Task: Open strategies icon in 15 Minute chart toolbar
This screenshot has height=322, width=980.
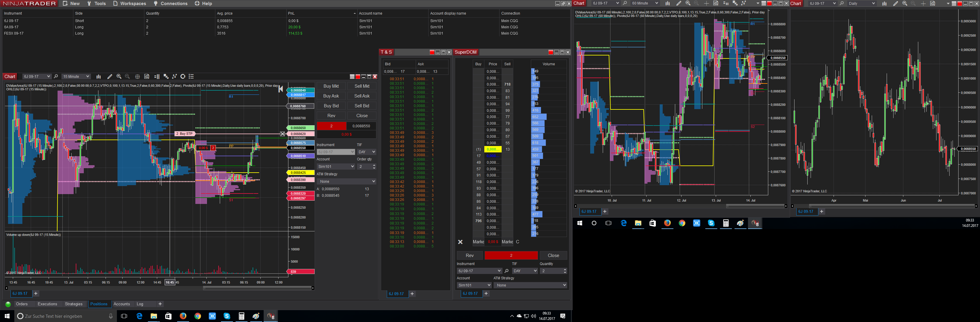Action: tap(174, 76)
